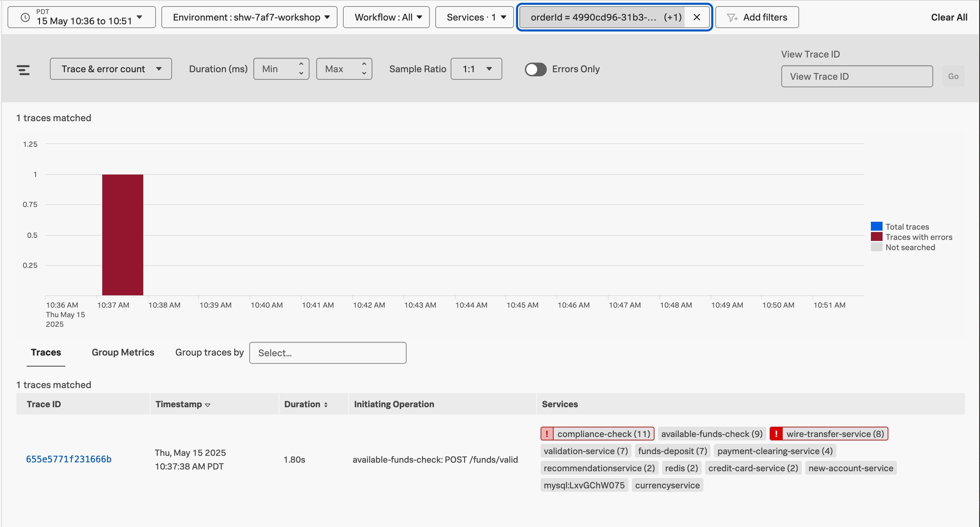Increment Min duration stepper arrow
The width and height of the screenshot is (980, 527).
click(301, 64)
